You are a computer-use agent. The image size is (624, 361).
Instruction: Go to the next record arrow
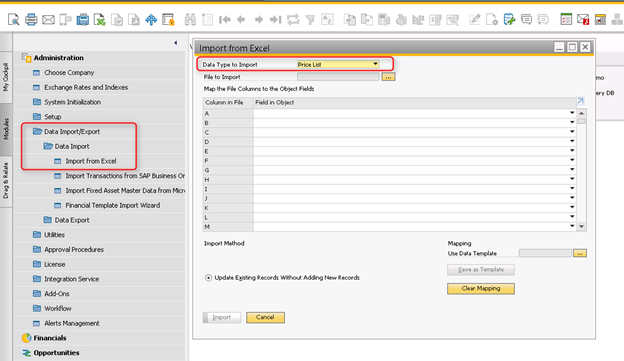[x=259, y=19]
